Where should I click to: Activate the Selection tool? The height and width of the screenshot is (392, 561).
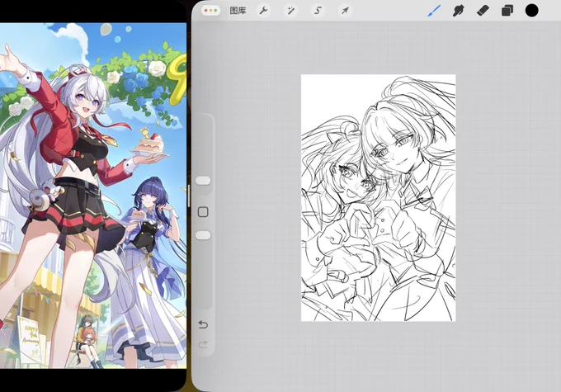[318, 11]
